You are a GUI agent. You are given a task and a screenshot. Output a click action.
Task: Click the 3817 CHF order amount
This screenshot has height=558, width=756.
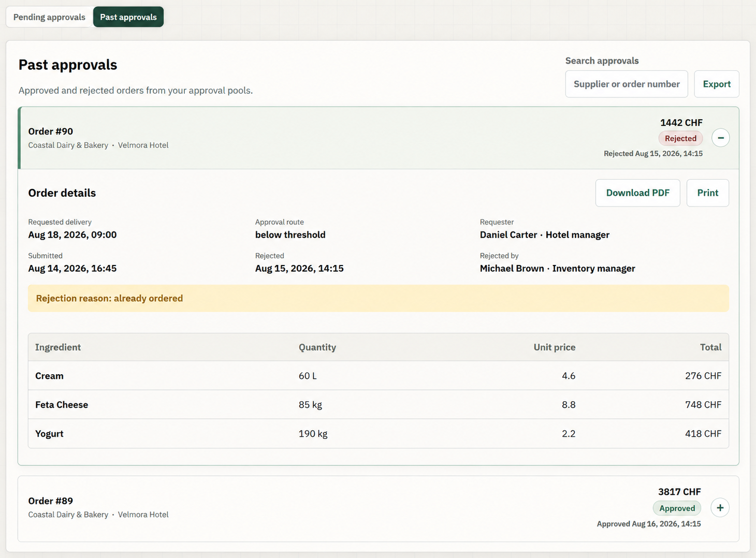click(x=679, y=492)
